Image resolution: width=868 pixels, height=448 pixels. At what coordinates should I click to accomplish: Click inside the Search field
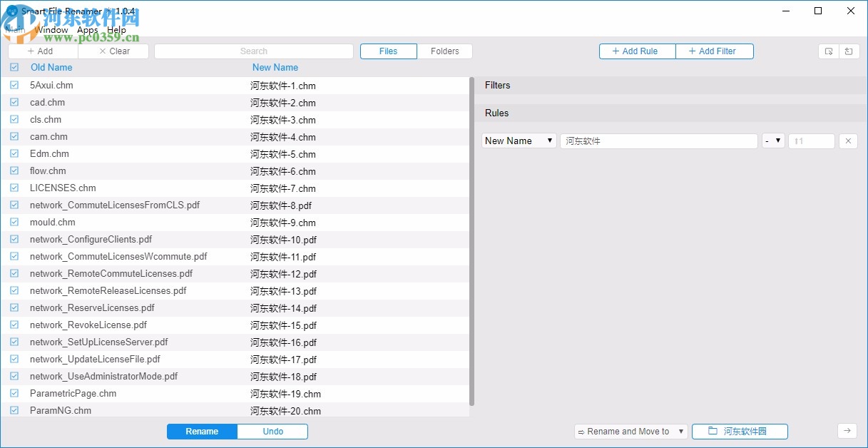click(253, 51)
